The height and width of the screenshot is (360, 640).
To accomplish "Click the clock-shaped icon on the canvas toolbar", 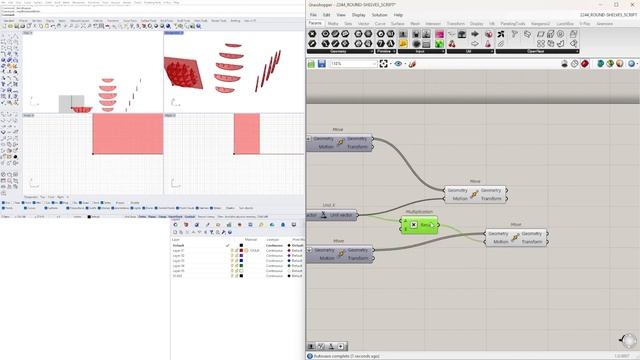I will pos(575,64).
